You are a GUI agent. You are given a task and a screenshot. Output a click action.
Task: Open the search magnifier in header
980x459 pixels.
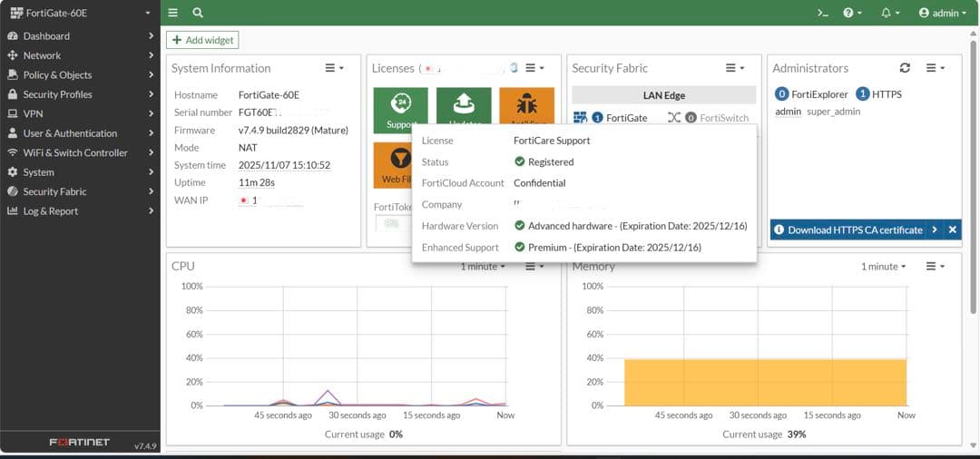tap(198, 13)
